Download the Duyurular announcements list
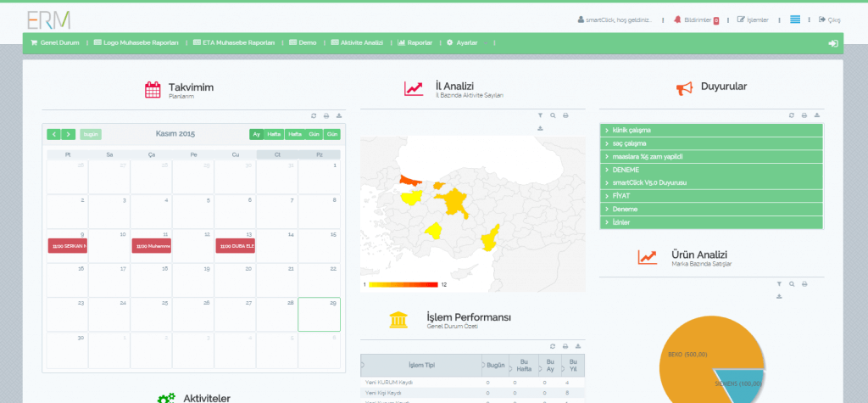868x403 pixels. click(x=817, y=115)
